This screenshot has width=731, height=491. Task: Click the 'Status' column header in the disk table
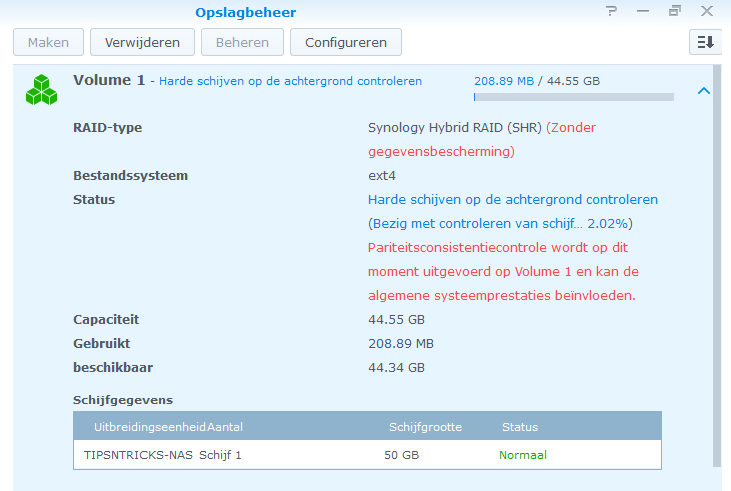tap(520, 427)
